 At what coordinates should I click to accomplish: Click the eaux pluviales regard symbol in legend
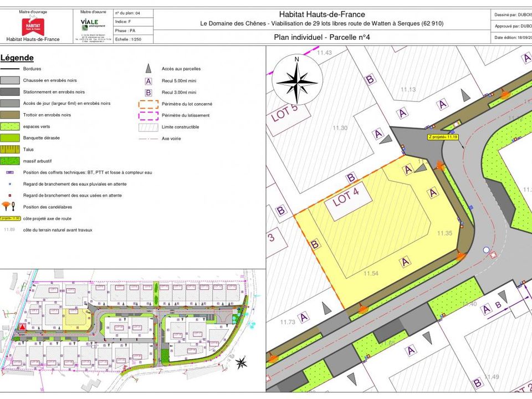coord(10,184)
